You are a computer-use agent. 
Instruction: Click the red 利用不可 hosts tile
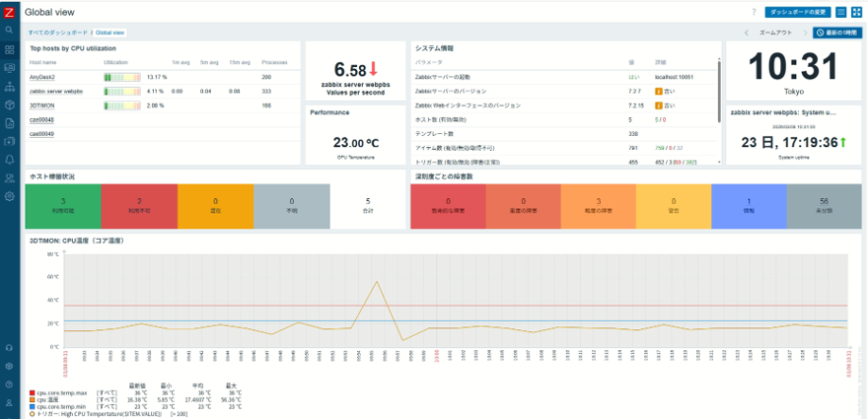(139, 206)
